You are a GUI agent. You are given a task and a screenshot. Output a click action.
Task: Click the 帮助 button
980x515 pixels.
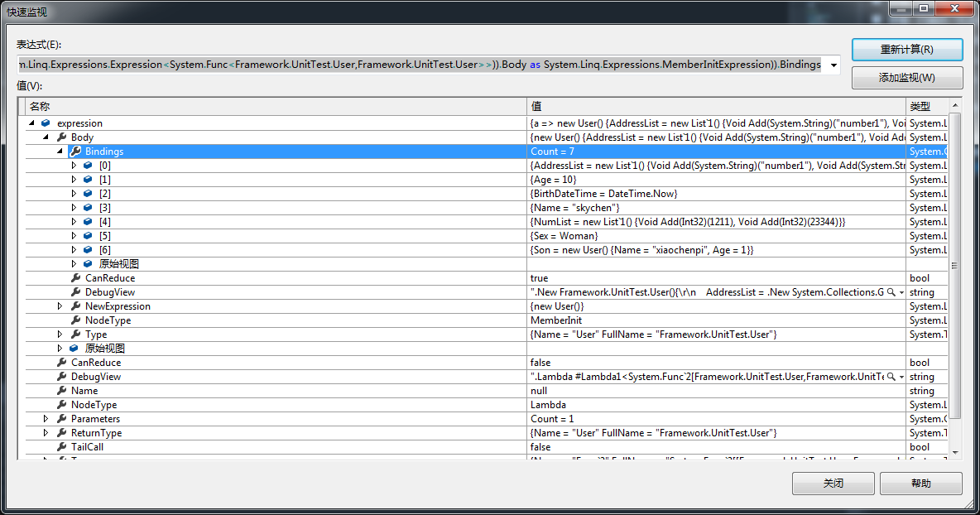[x=920, y=484]
